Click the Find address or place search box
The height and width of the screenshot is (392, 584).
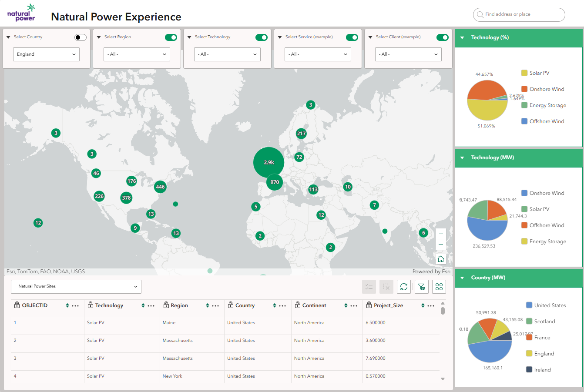(519, 14)
